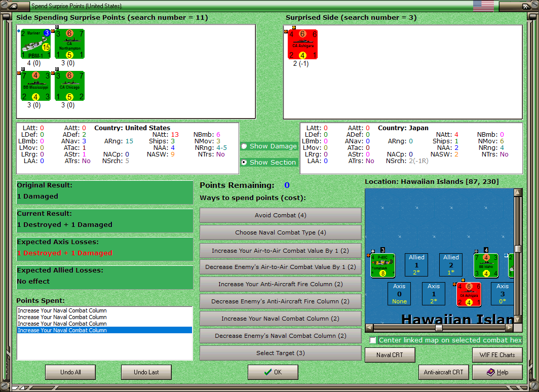Screen dimensions: 539x392
Task: Click the United States flag icon
Action: [x=483, y=6]
